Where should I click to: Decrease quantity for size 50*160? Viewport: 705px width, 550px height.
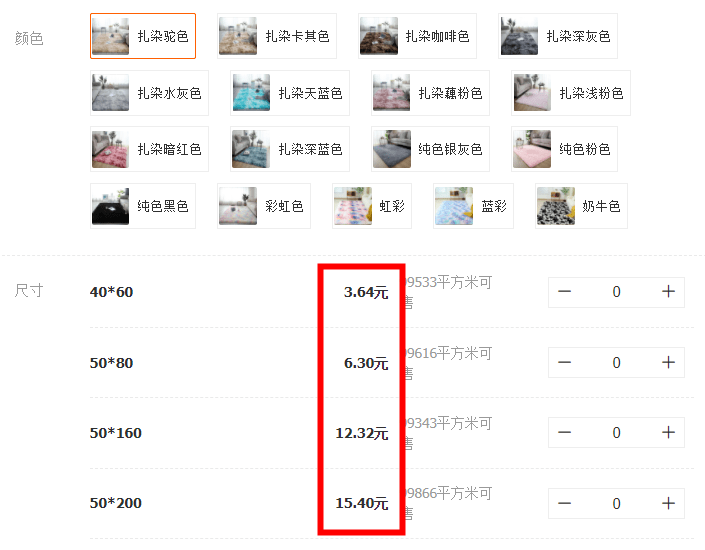click(x=564, y=432)
